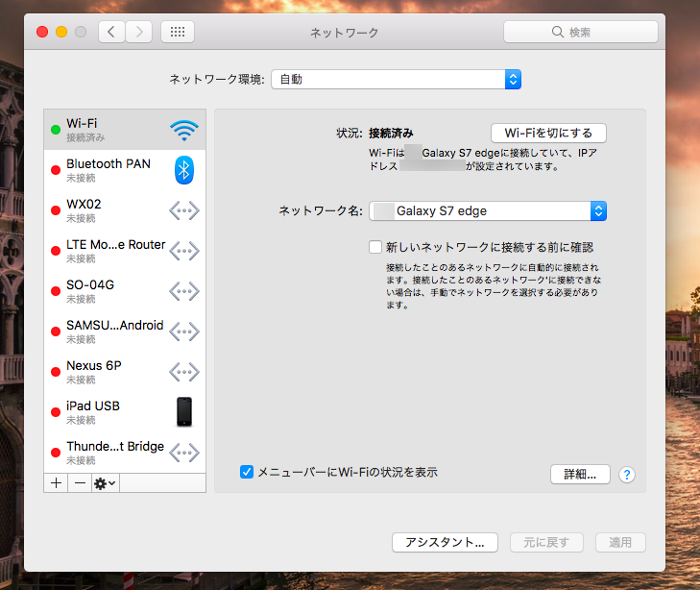Image resolution: width=700 pixels, height=590 pixels.
Task: Turn Wi-Fi off button
Action: (548, 133)
